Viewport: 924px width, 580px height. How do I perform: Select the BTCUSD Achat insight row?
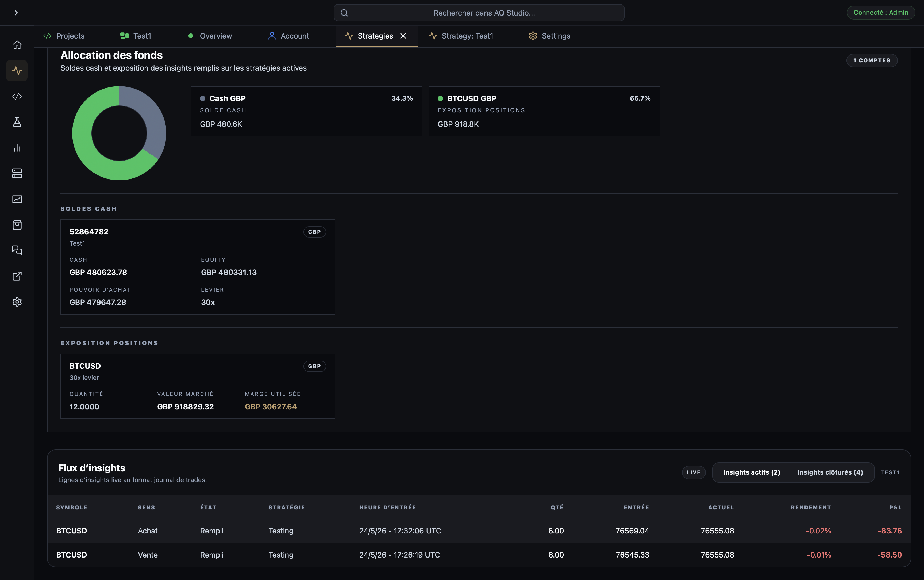point(479,531)
